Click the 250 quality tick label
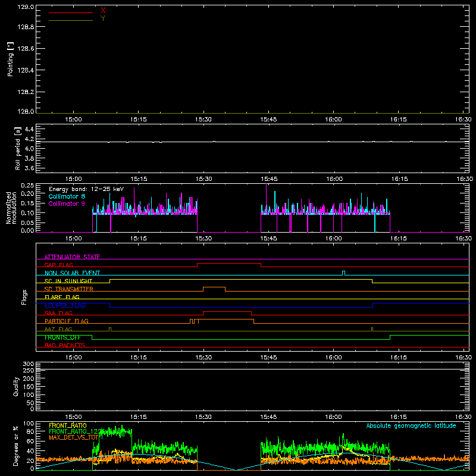The width and height of the screenshot is (476, 476). [29, 371]
